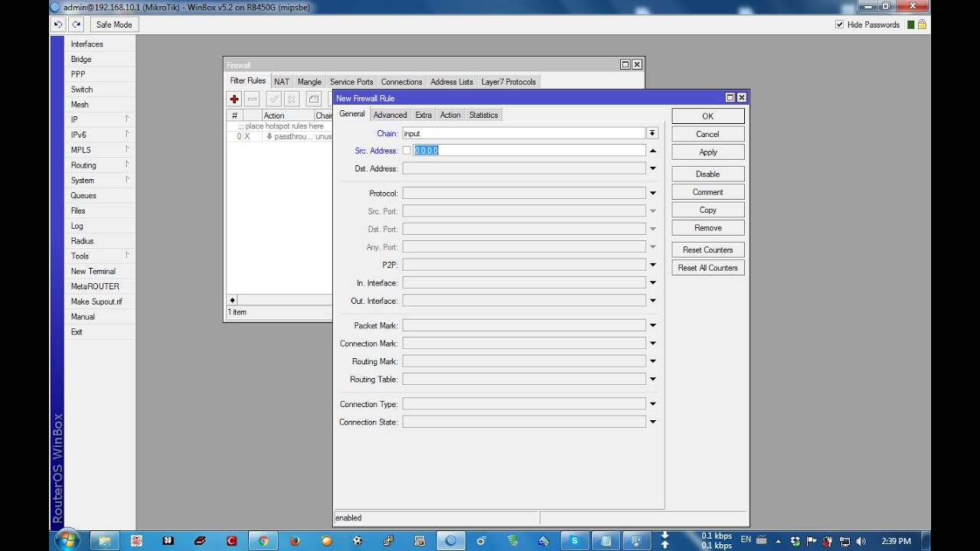The height and width of the screenshot is (551, 980).
Task: Expand the Routing Mark field
Action: (653, 361)
